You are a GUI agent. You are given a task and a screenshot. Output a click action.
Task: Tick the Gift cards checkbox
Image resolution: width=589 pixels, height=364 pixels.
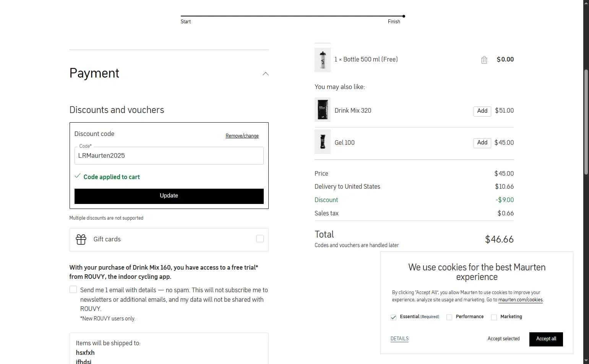point(260,239)
